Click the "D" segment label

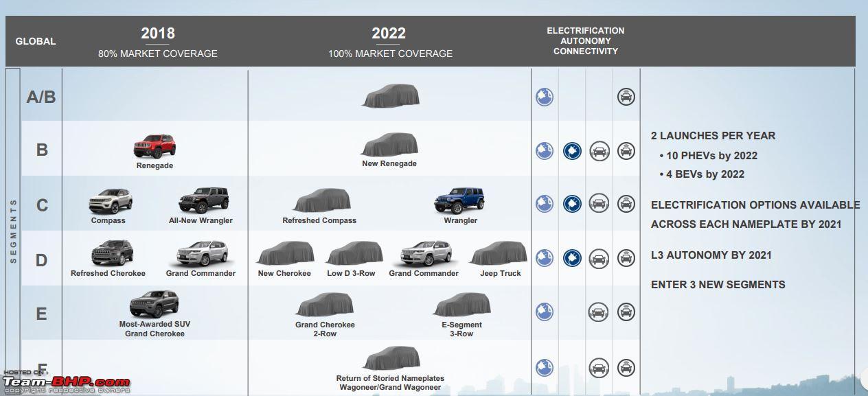(42, 260)
